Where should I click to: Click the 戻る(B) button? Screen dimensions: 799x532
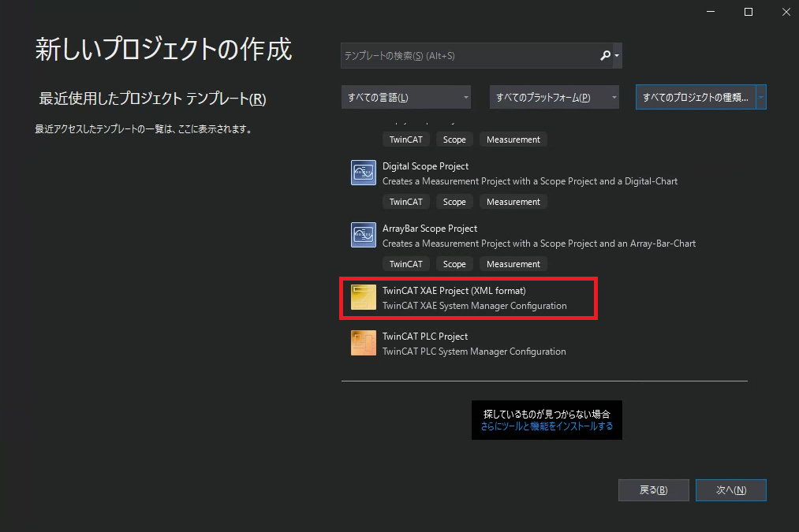pos(654,490)
